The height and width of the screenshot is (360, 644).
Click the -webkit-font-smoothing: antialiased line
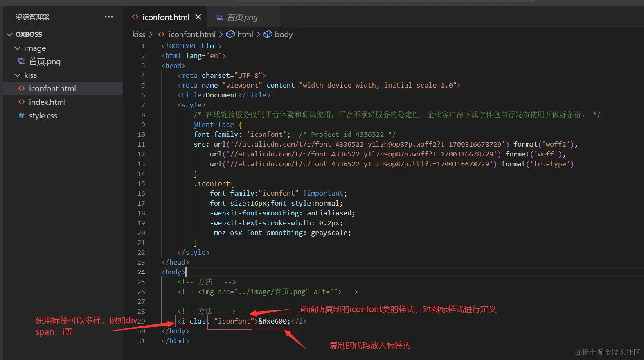tap(282, 213)
